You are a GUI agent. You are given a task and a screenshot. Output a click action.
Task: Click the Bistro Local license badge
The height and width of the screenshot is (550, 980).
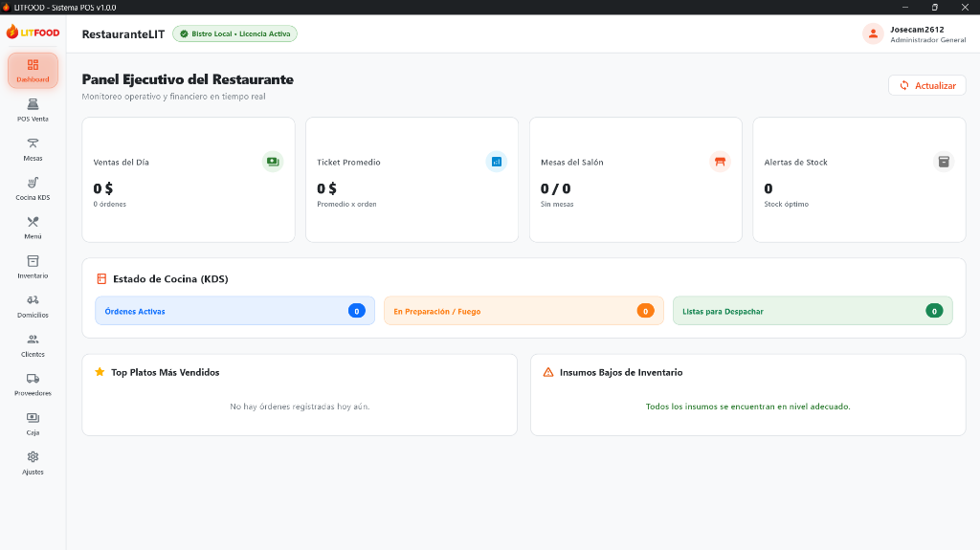tap(235, 33)
